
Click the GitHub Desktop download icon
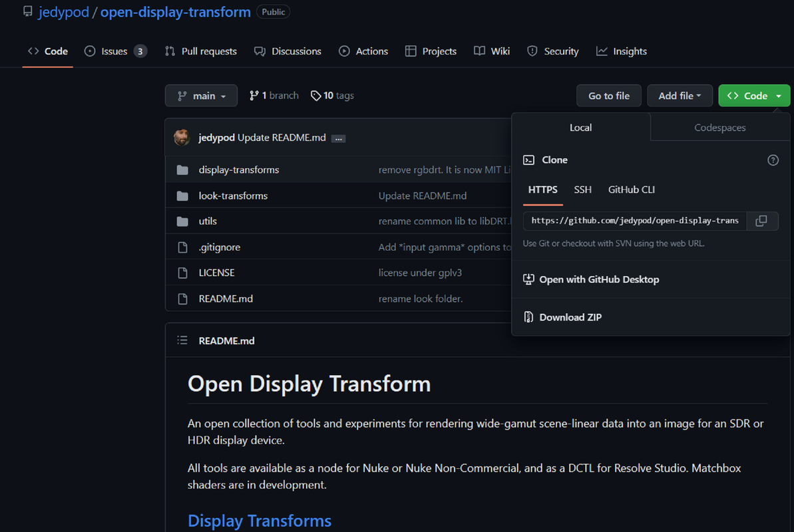click(x=528, y=279)
